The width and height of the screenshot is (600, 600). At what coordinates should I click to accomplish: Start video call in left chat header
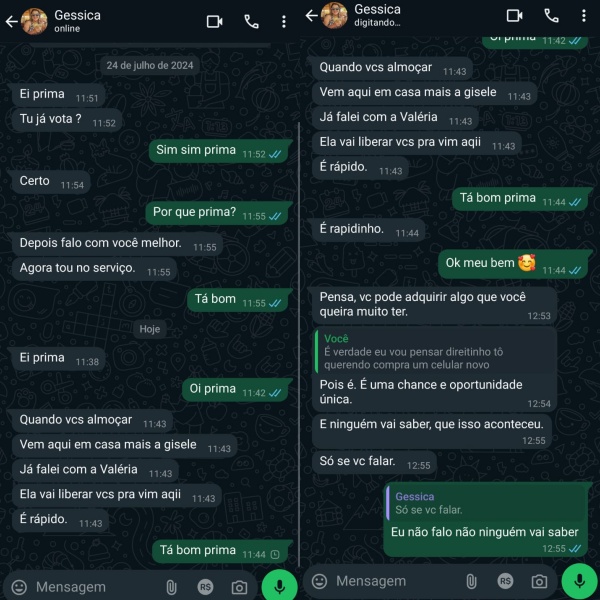click(214, 22)
